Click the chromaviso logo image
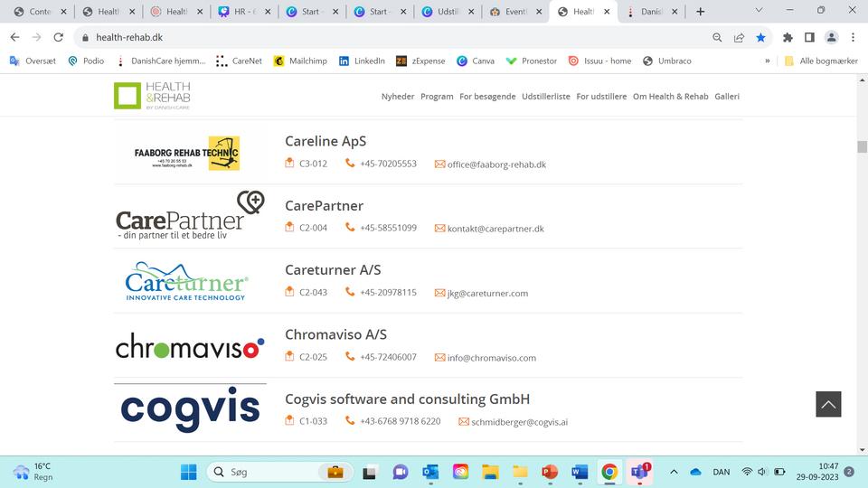 190,346
